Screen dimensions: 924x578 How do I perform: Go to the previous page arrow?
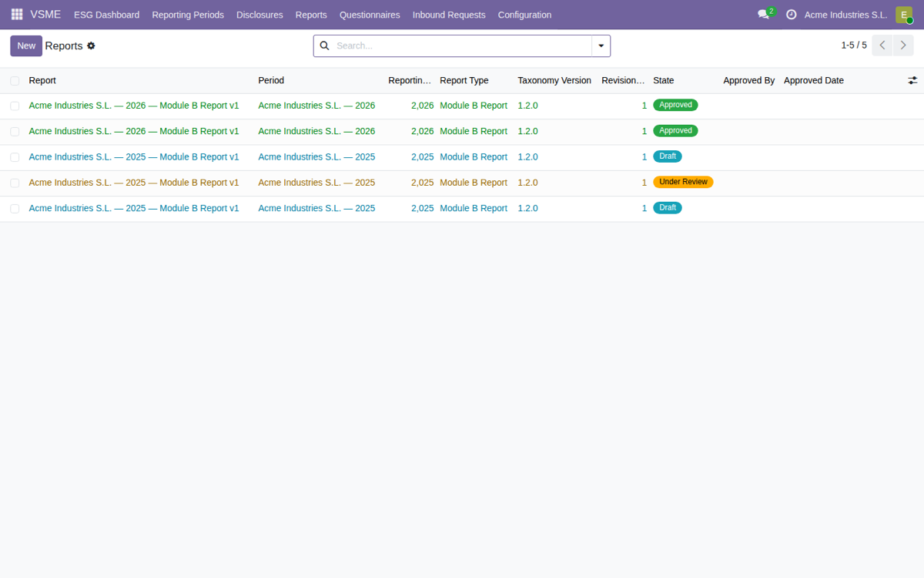(x=882, y=45)
